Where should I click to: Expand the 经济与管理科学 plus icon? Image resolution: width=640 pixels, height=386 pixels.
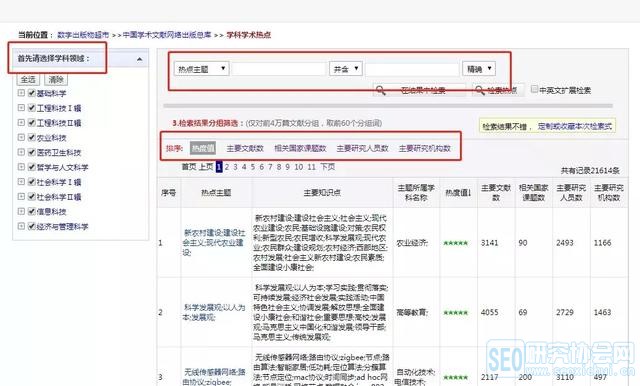click(x=21, y=226)
